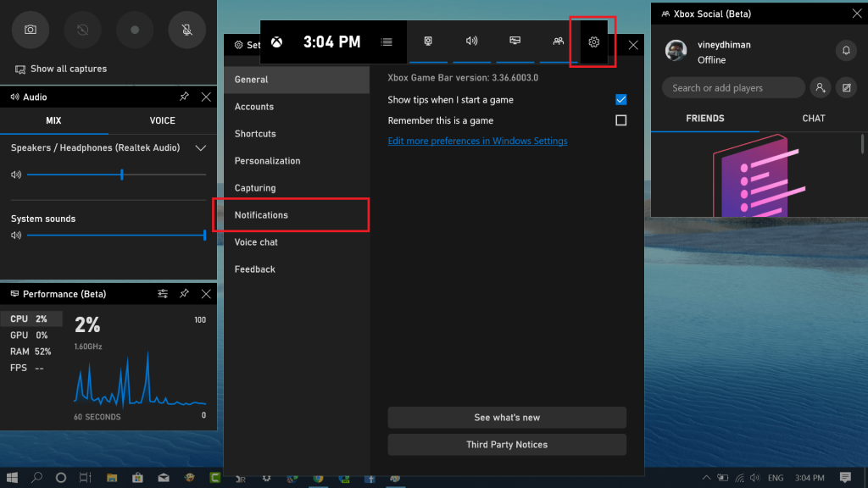The height and width of the screenshot is (488, 868).
Task: Open Edit more preferences in Windows Settings link
Action: tap(477, 141)
